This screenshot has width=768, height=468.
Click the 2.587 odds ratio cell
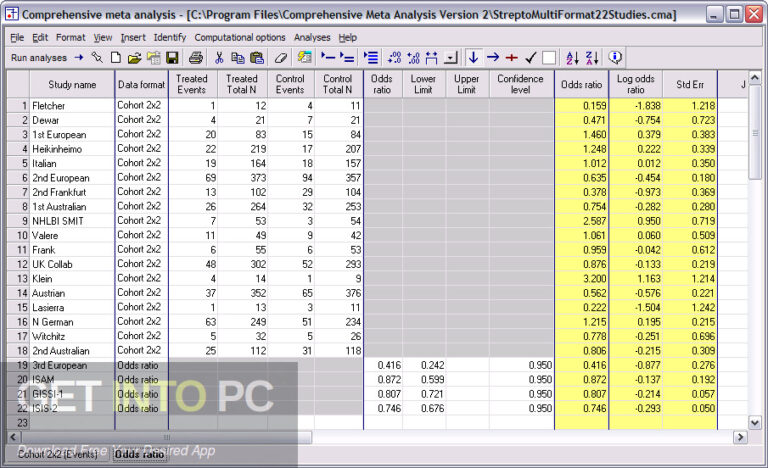point(582,221)
